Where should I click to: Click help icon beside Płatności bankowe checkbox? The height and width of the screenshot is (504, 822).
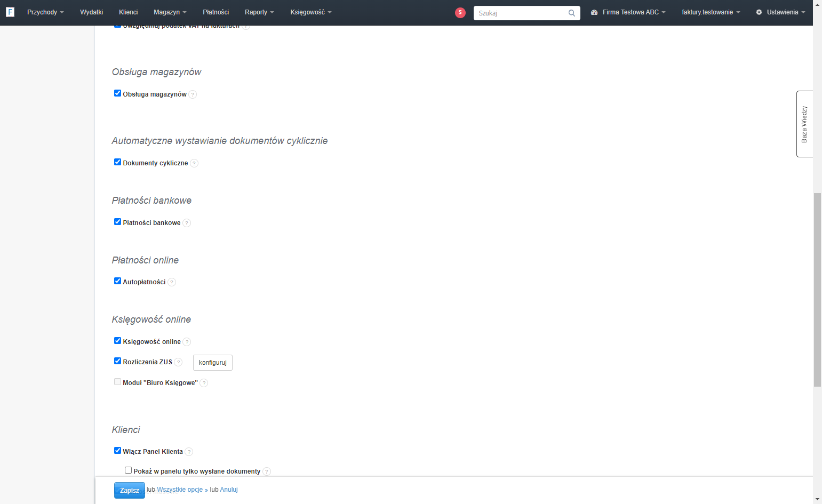(187, 223)
